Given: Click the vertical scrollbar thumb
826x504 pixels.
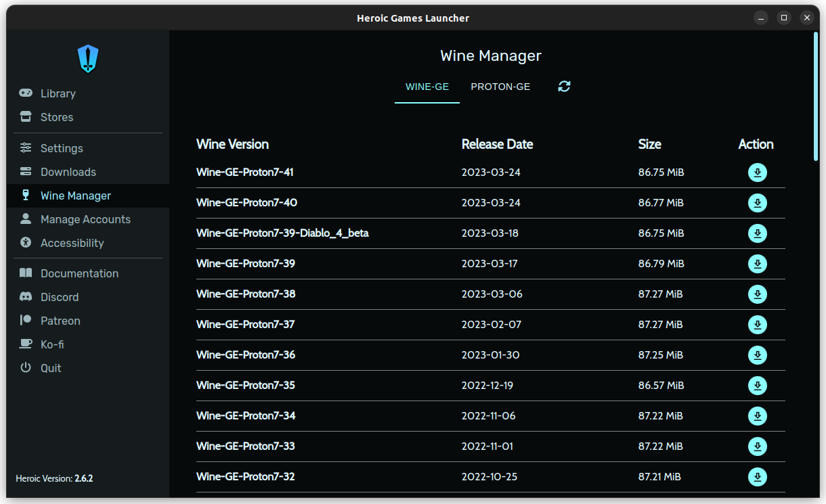Looking at the screenshot, I should point(816,96).
